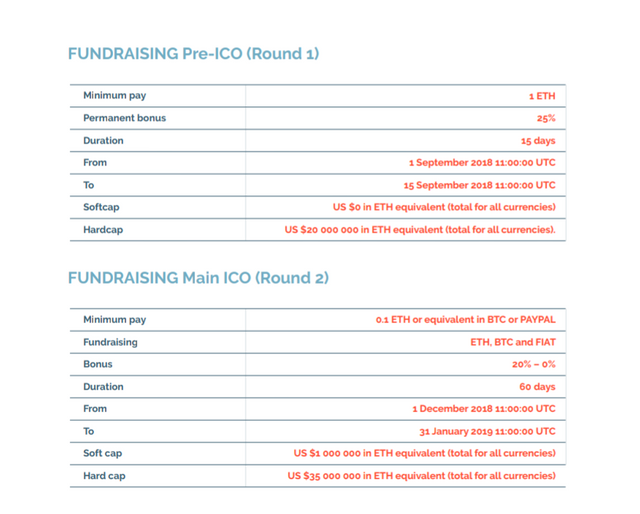The image size is (640, 514).
Task: Click the 0.1 ETH minimum pay value
Action: [465, 320]
